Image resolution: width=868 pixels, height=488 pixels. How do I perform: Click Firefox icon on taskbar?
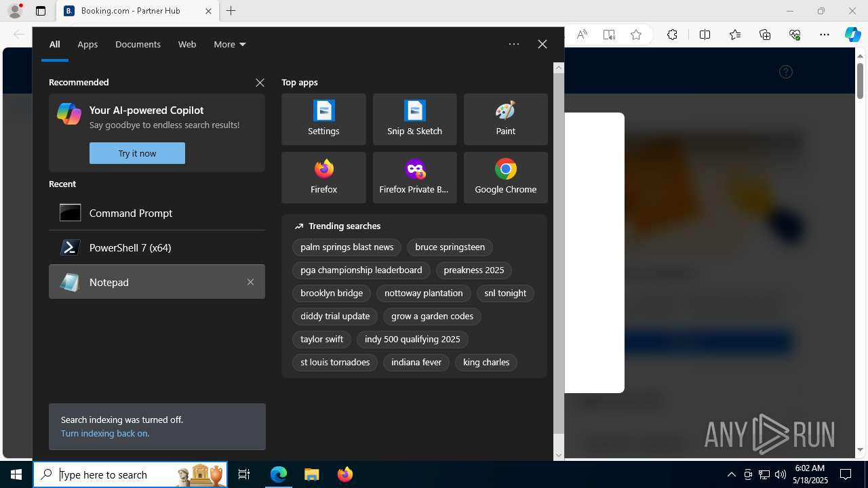click(x=344, y=474)
